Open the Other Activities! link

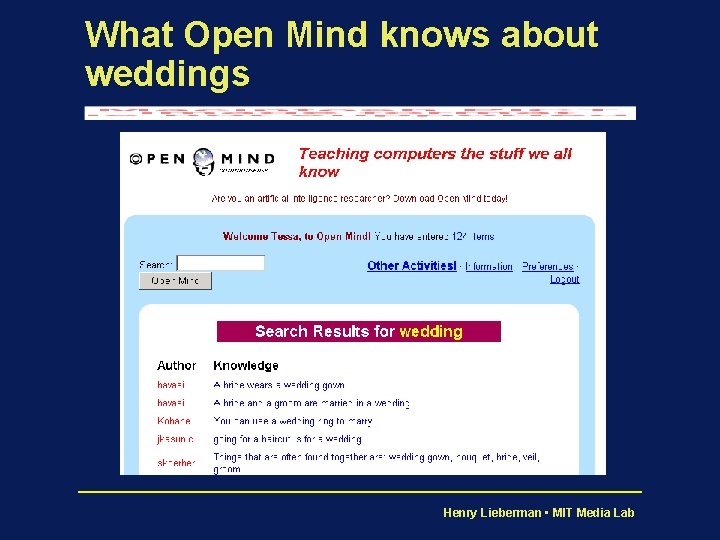pos(411,266)
